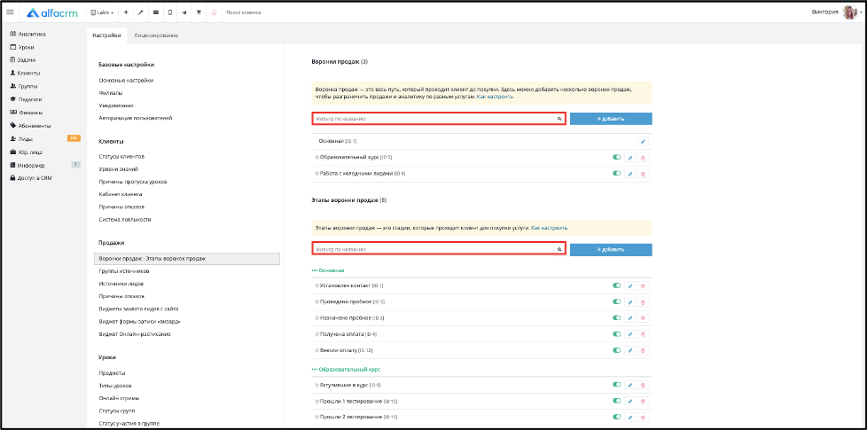
Task: Click the funnel stages name filter field
Action: 438,250
